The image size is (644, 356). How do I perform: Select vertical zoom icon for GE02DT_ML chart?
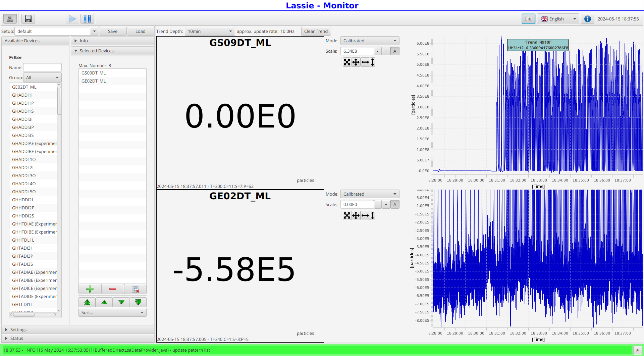tap(372, 215)
